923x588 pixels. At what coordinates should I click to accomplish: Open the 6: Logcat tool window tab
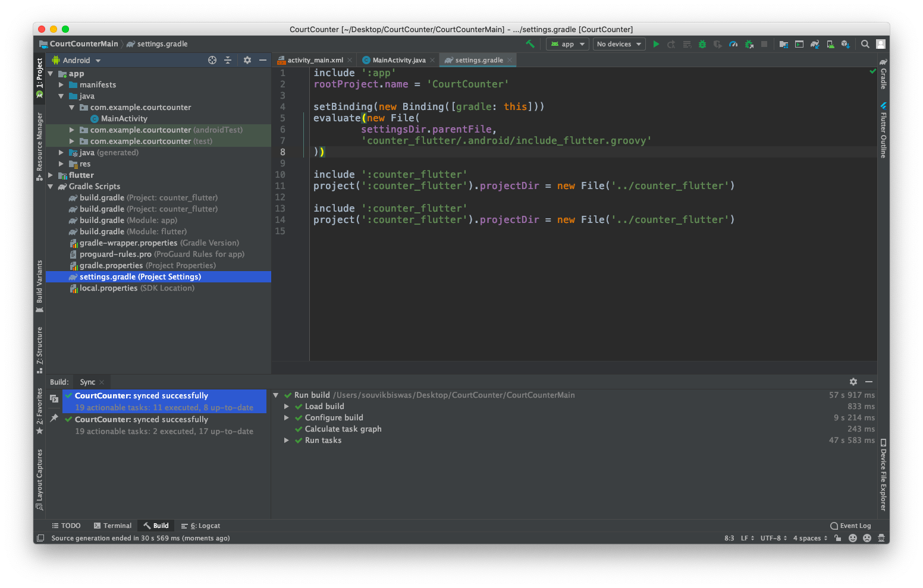(200, 526)
